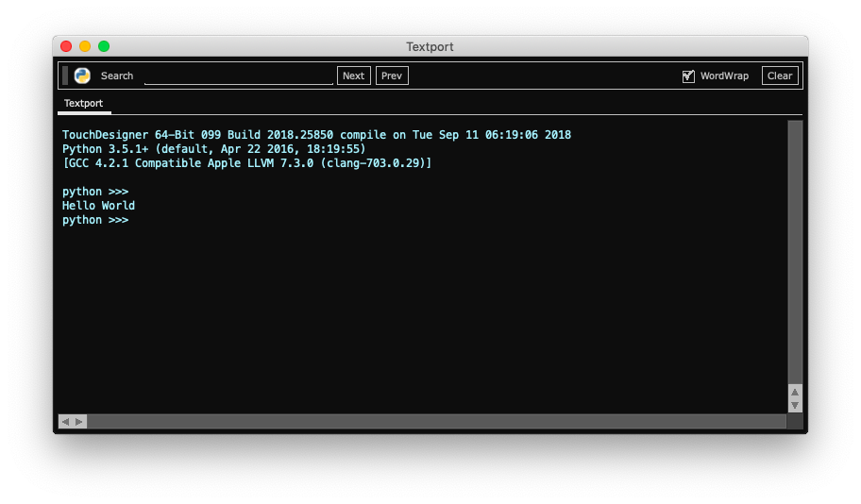Click the vertical scrollbar track
Screen dimensions: 861x504
click(x=795, y=253)
